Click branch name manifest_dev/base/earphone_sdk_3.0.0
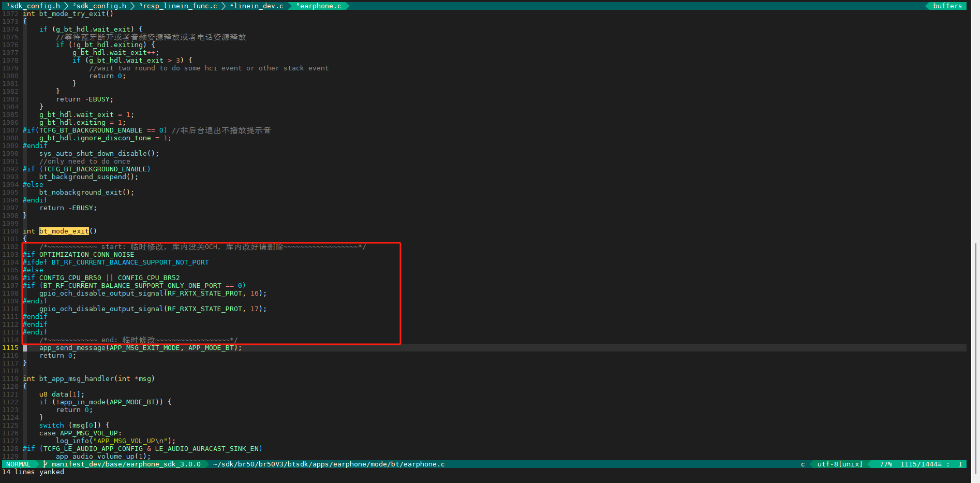The image size is (980, 483). (x=126, y=464)
